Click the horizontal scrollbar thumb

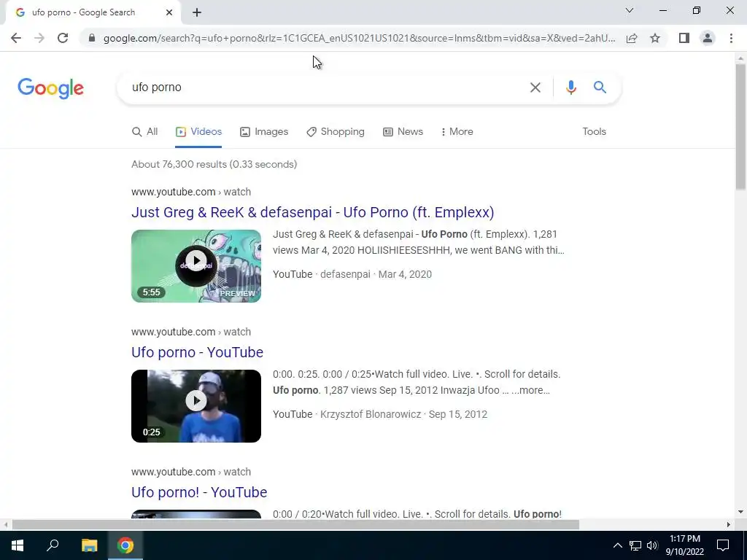point(295,525)
